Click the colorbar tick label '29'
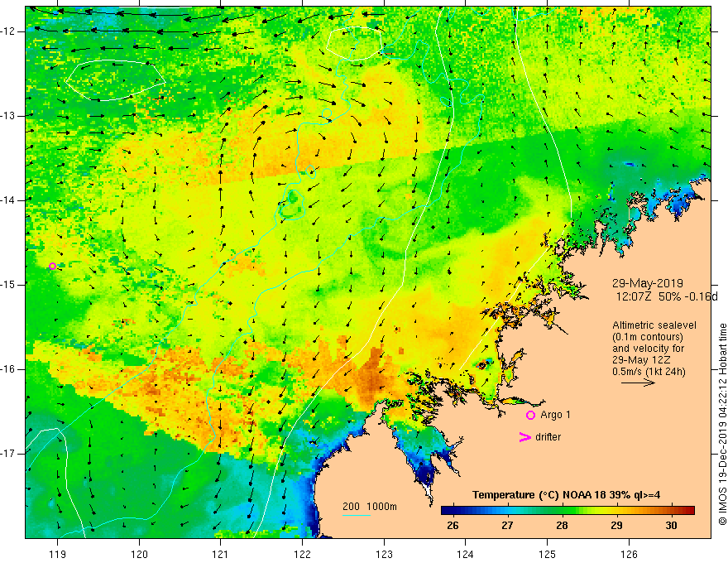 click(616, 526)
